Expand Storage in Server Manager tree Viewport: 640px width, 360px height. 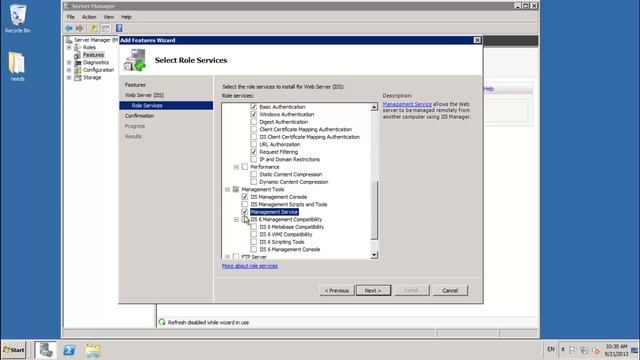click(x=69, y=77)
